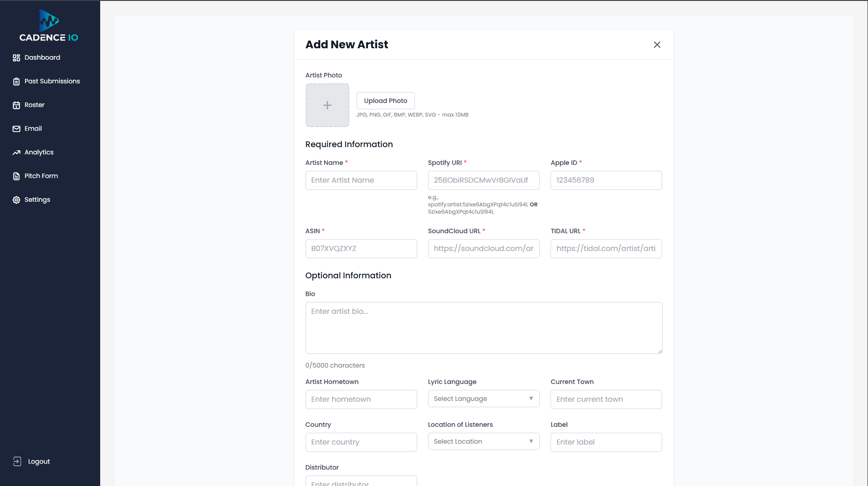Click the plus photo placeholder box
868x486 pixels.
(x=327, y=105)
